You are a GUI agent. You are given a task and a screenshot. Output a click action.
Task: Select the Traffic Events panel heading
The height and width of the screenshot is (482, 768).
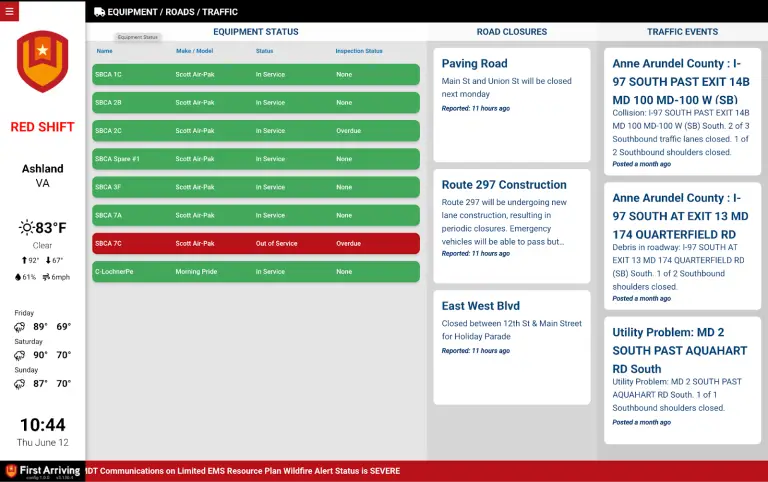682,32
